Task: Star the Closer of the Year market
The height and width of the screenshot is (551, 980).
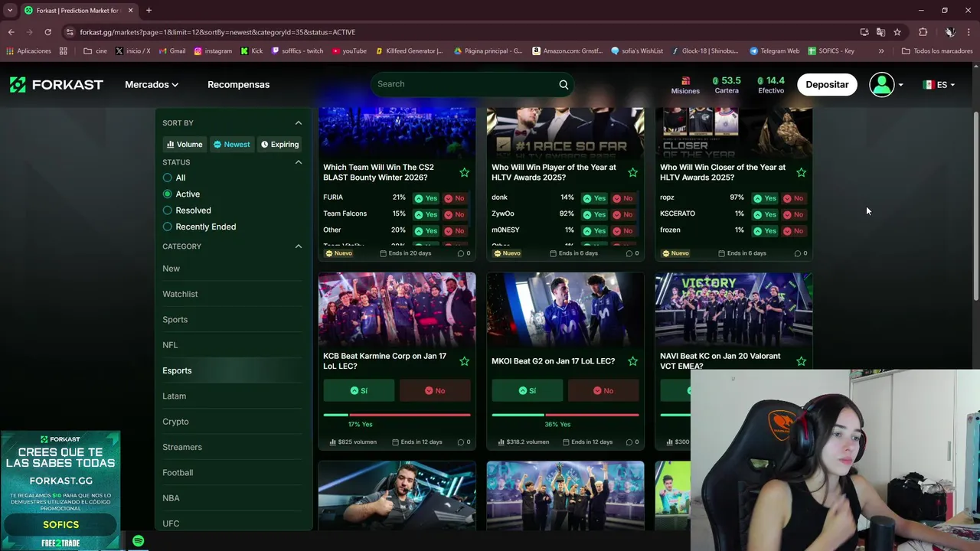Action: coord(801,172)
